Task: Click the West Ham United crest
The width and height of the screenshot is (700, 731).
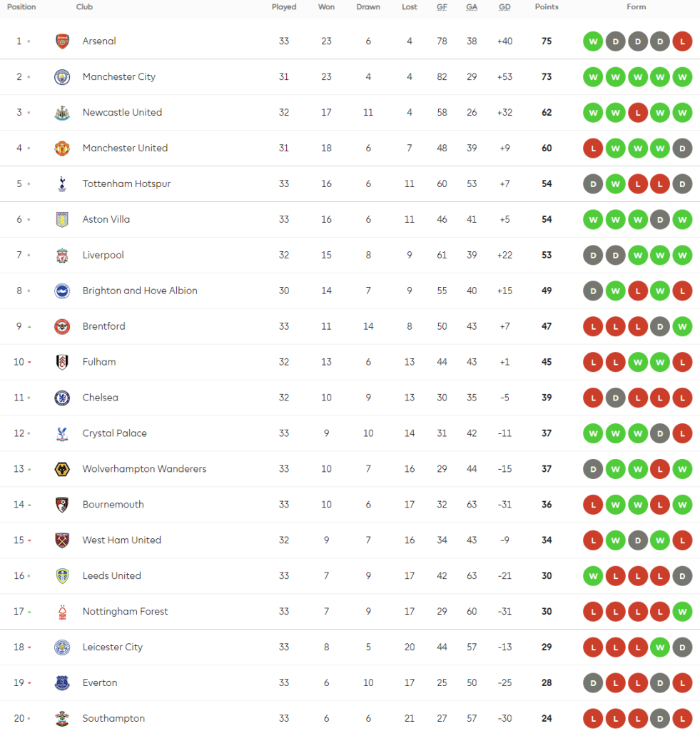Action: tap(62, 540)
